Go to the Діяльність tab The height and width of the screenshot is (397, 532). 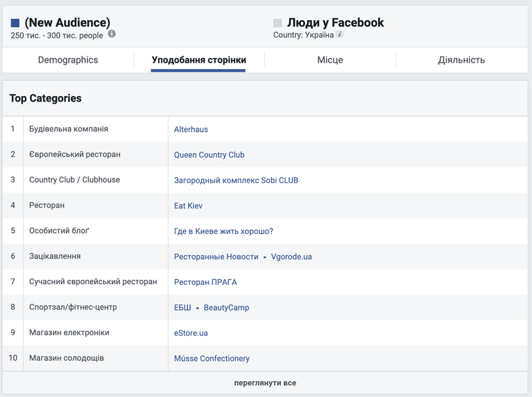[462, 60]
